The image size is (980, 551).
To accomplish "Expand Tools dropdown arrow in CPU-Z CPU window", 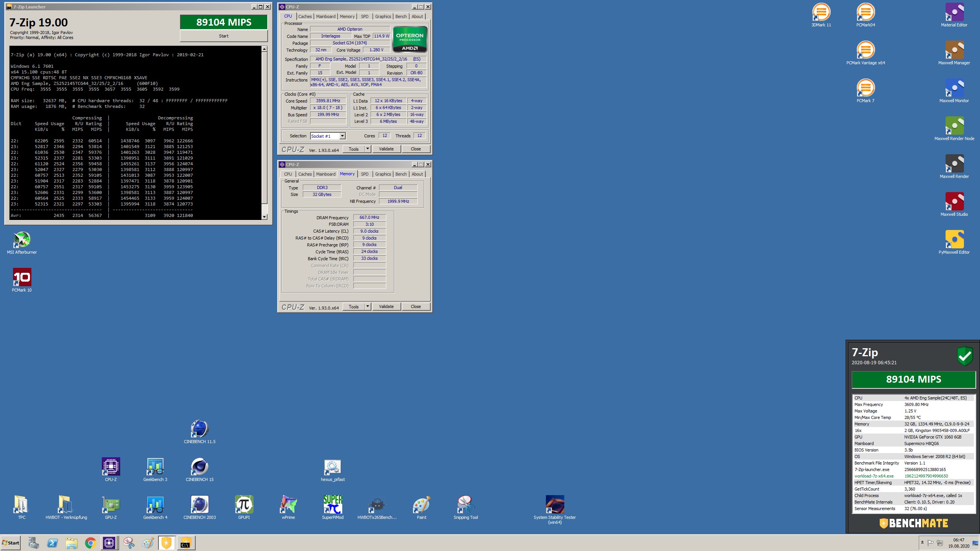I will [367, 149].
